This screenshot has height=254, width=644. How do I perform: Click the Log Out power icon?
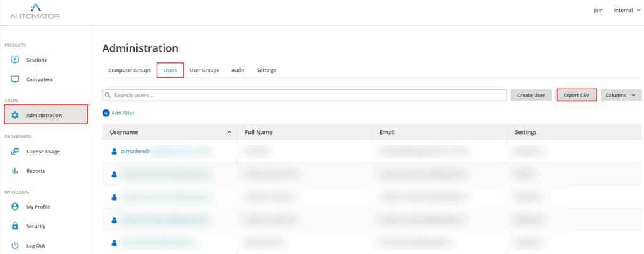(15, 246)
